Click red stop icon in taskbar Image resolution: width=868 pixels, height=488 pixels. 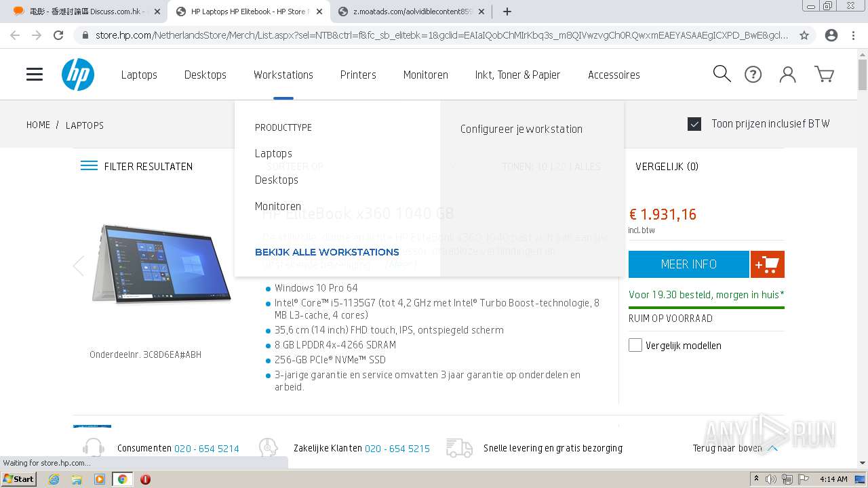[x=145, y=479]
